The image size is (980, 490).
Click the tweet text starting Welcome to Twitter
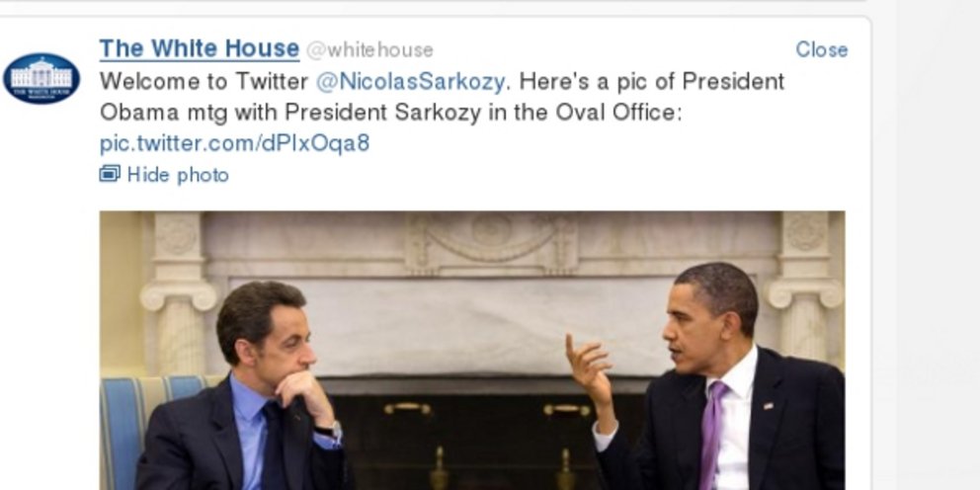click(x=442, y=113)
